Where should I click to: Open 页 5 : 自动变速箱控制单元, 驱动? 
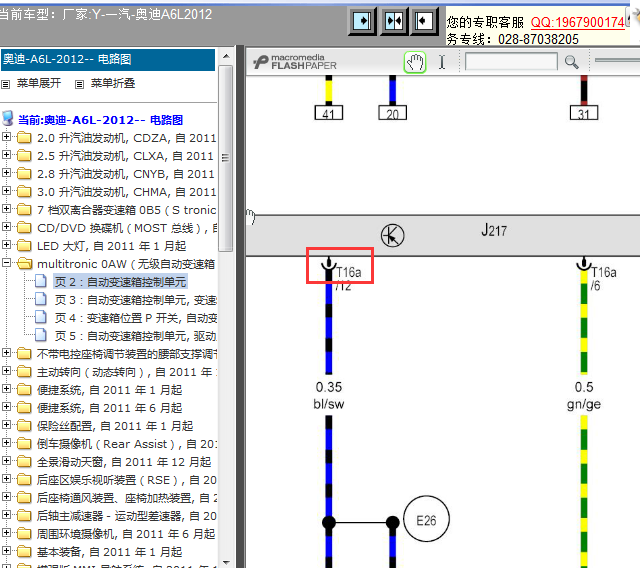(x=136, y=336)
